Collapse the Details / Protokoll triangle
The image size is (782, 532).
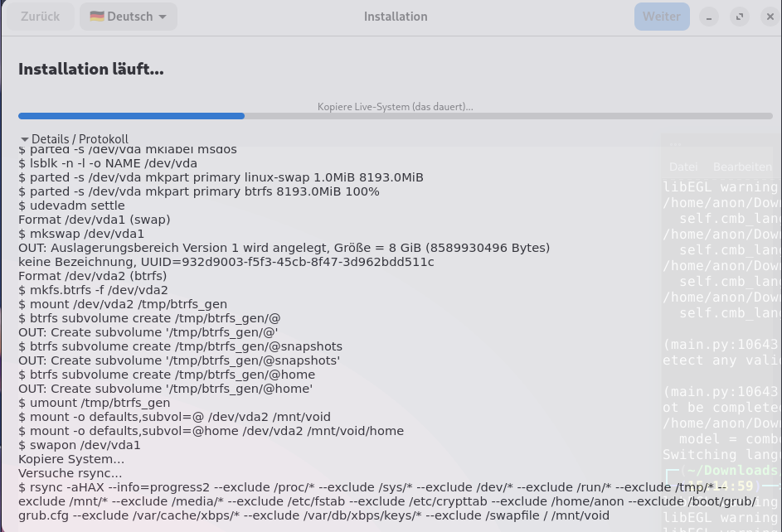(x=24, y=139)
